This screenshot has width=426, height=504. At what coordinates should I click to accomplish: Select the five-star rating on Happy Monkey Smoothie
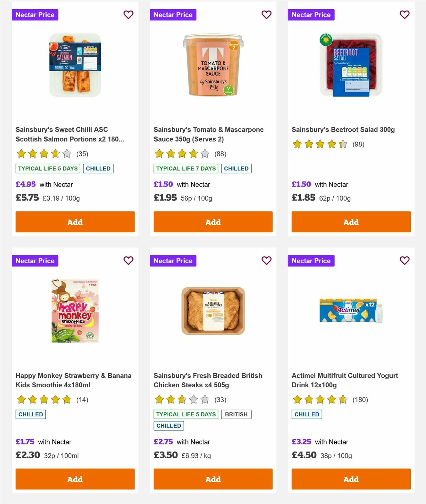(43, 400)
